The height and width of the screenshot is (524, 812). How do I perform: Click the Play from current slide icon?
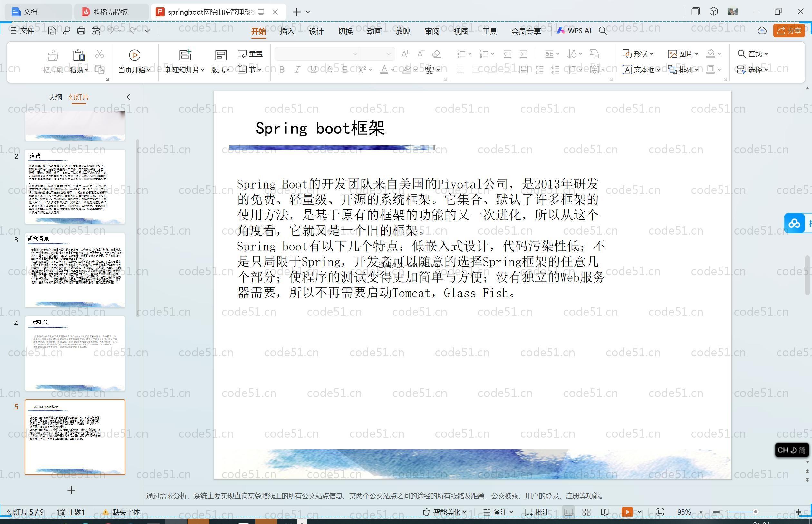coord(134,55)
